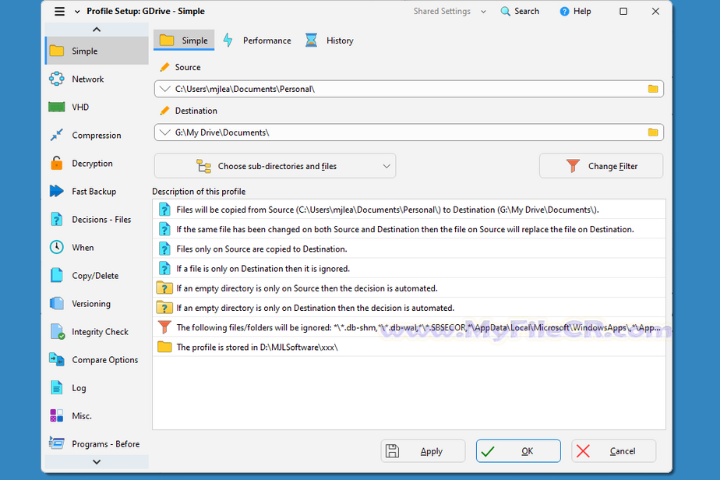Open the Decryption padlock icon
Viewport: 720px width, 480px height.
(56, 163)
